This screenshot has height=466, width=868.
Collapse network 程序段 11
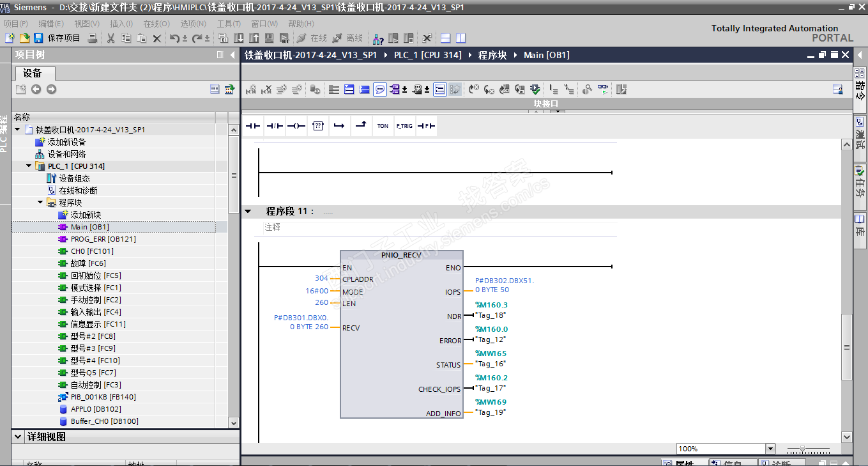248,211
